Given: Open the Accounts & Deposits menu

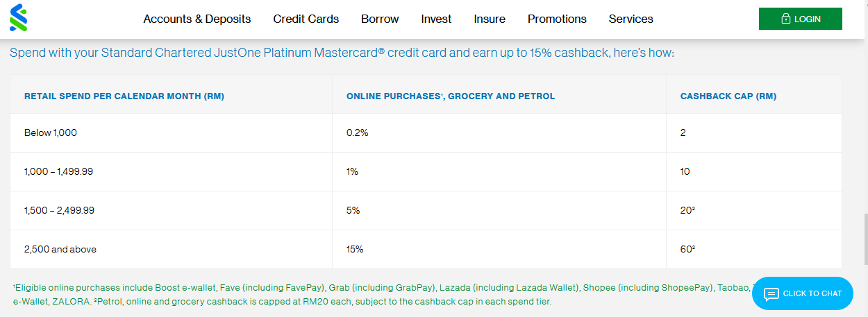Looking at the screenshot, I should pyautogui.click(x=197, y=19).
